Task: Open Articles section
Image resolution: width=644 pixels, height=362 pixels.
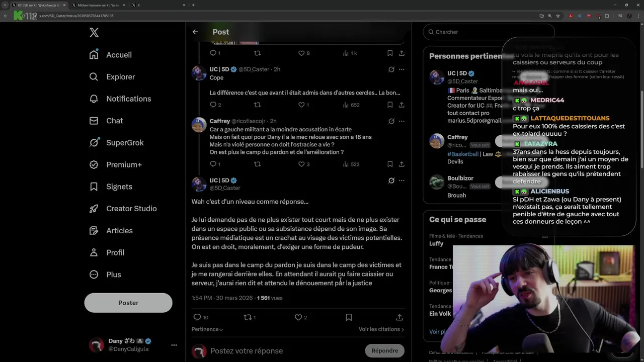Action: click(x=111, y=231)
